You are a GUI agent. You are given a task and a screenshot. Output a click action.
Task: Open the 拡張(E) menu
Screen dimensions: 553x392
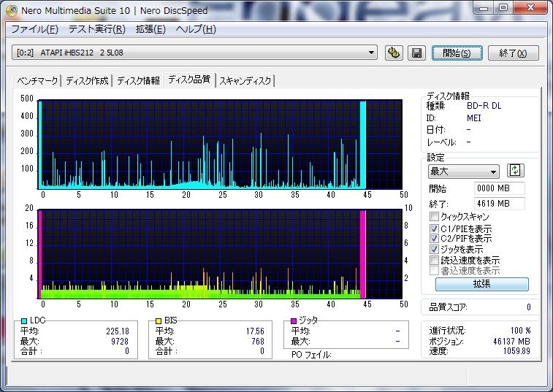point(150,29)
